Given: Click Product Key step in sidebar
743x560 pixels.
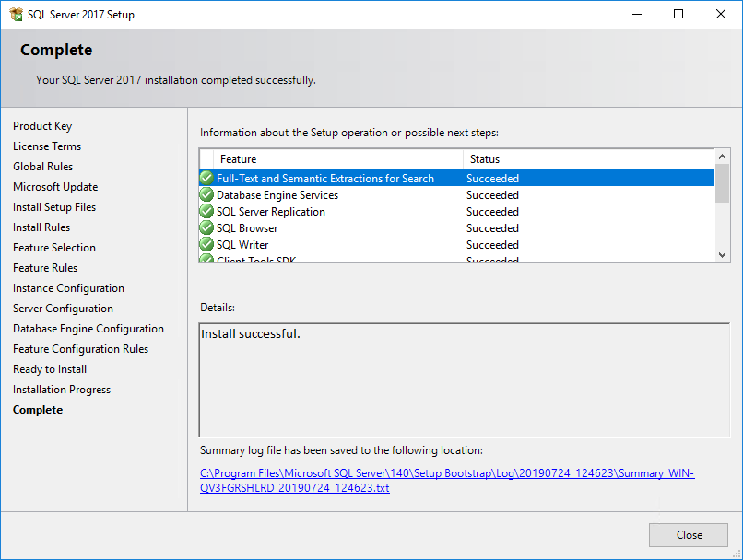Looking at the screenshot, I should coord(42,126).
